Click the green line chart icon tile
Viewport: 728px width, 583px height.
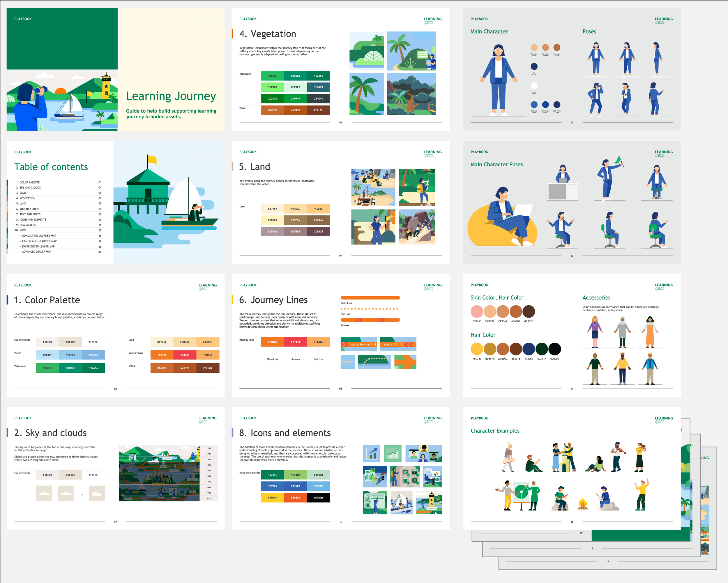click(x=393, y=453)
